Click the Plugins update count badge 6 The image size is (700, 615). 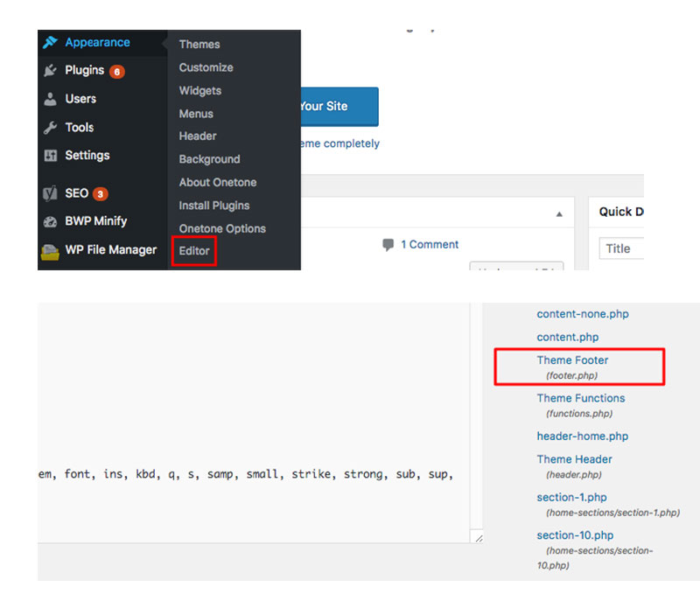coord(117,72)
